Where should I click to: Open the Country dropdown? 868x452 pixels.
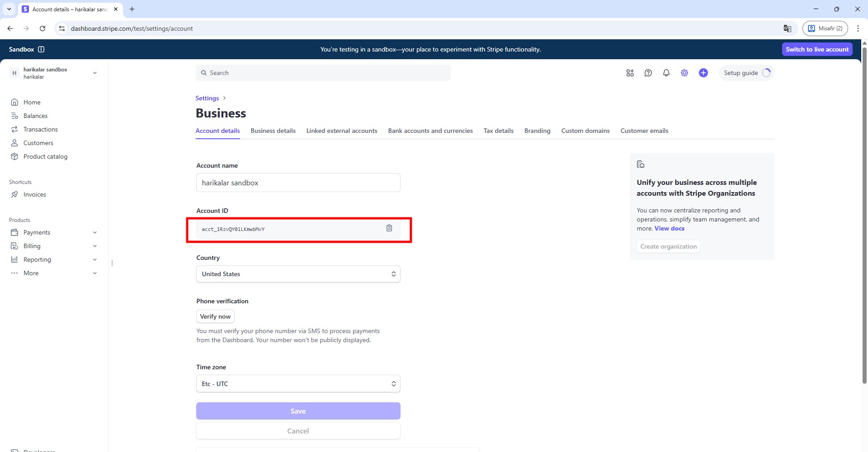point(298,274)
